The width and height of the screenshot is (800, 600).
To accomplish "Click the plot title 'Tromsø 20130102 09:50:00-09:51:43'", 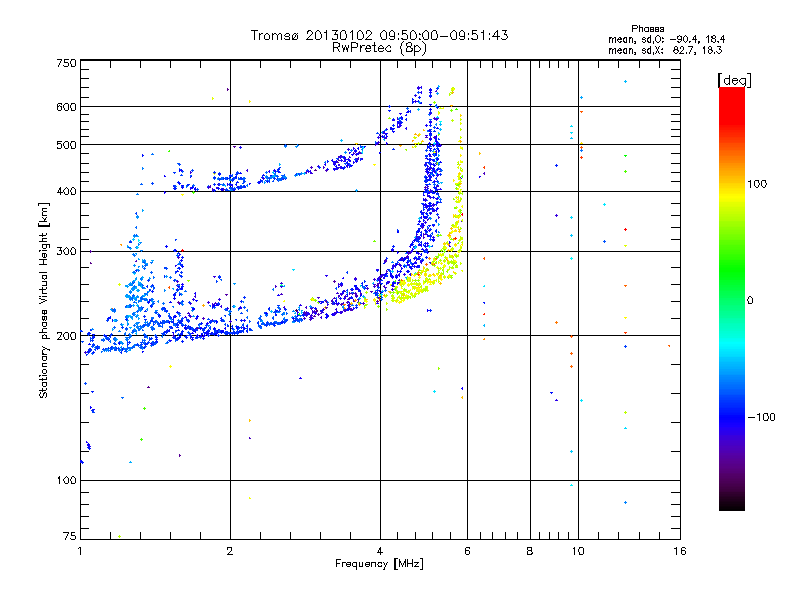I will (379, 35).
